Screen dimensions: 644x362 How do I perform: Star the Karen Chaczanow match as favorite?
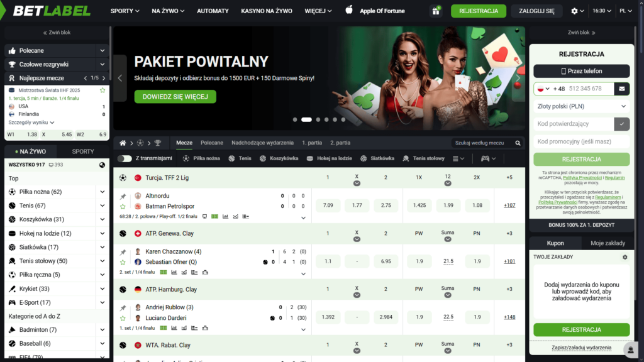click(x=123, y=261)
